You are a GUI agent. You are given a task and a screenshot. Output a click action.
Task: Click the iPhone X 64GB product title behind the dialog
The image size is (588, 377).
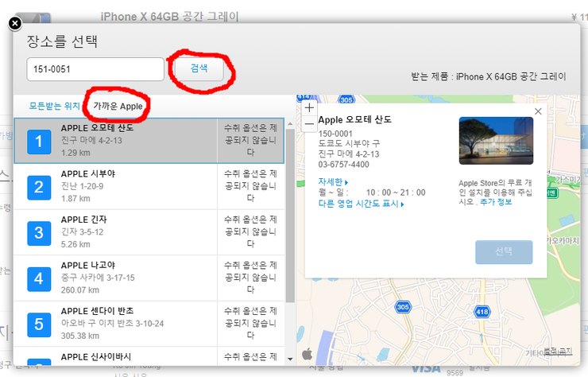point(169,17)
